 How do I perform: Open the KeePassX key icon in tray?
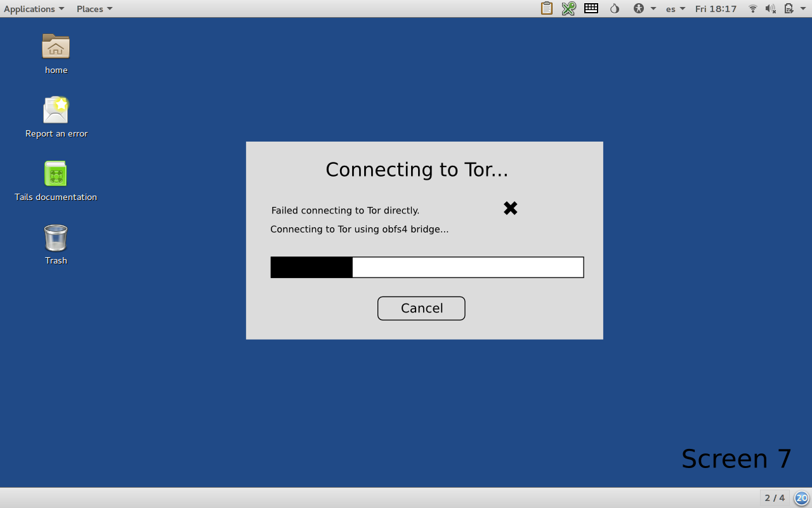568,8
